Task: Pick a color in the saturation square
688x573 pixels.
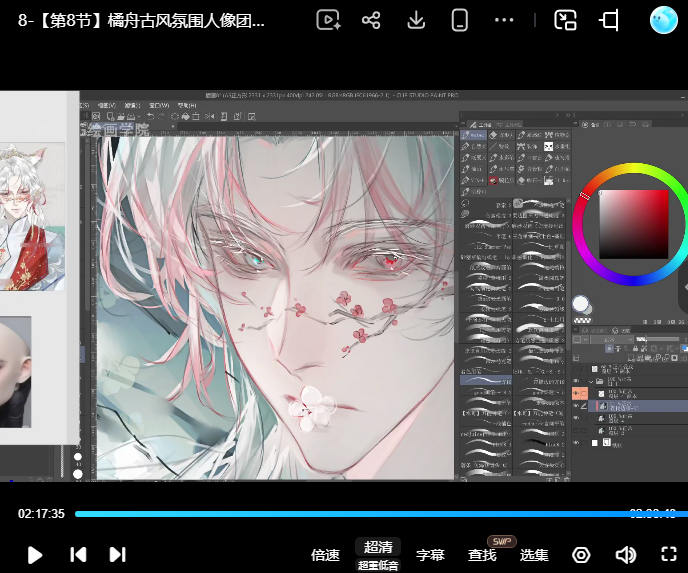Action: coord(634,224)
